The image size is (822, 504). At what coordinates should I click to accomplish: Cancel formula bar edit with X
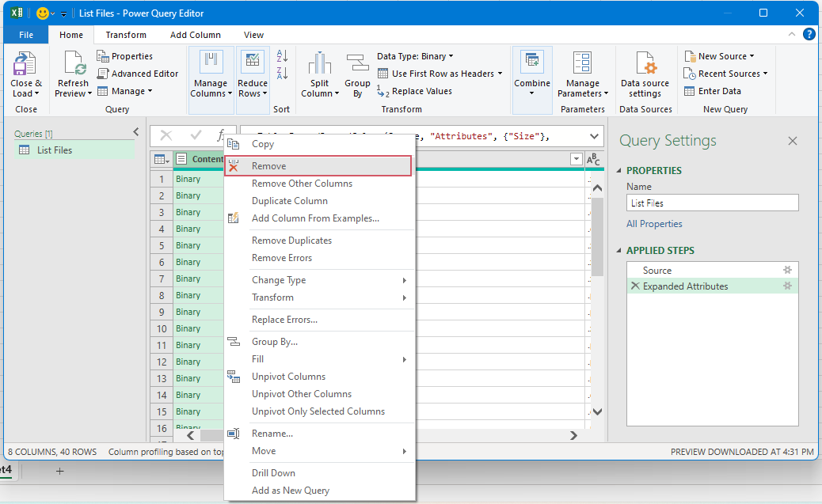click(x=166, y=136)
